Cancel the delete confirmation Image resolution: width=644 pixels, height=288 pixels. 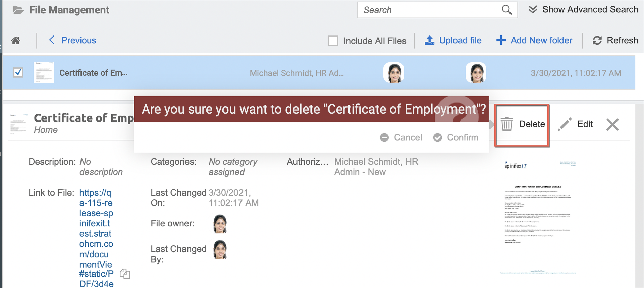click(401, 137)
